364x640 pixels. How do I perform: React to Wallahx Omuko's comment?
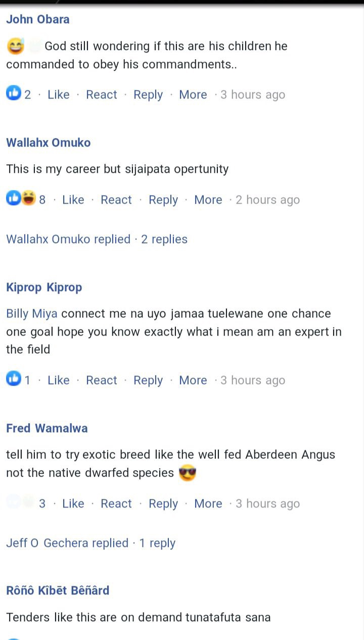pos(116,200)
